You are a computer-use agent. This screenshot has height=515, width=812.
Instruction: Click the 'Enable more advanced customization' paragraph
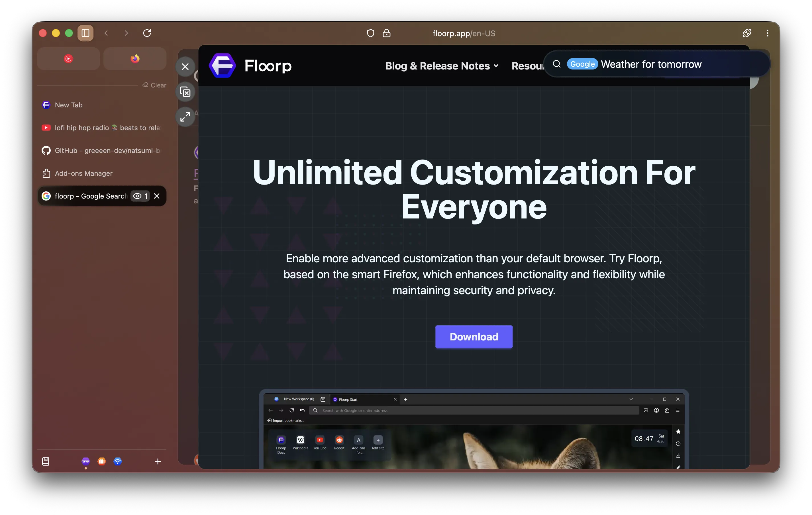click(x=474, y=274)
